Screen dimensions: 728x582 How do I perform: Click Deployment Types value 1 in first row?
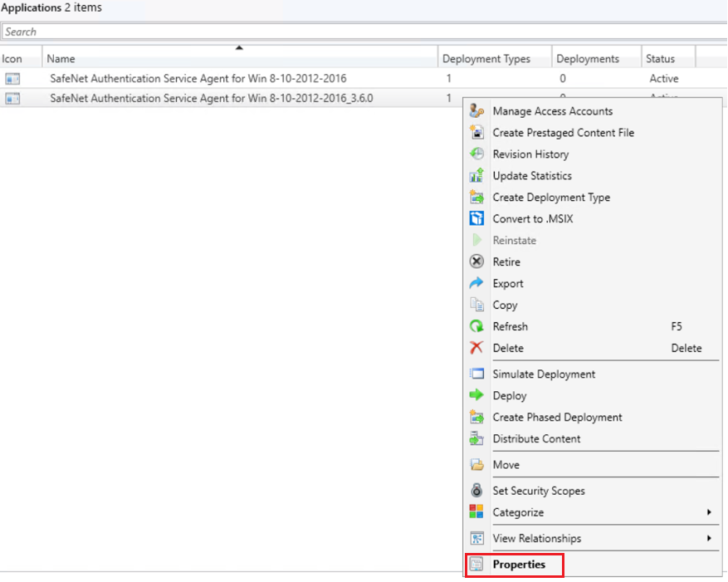click(448, 79)
